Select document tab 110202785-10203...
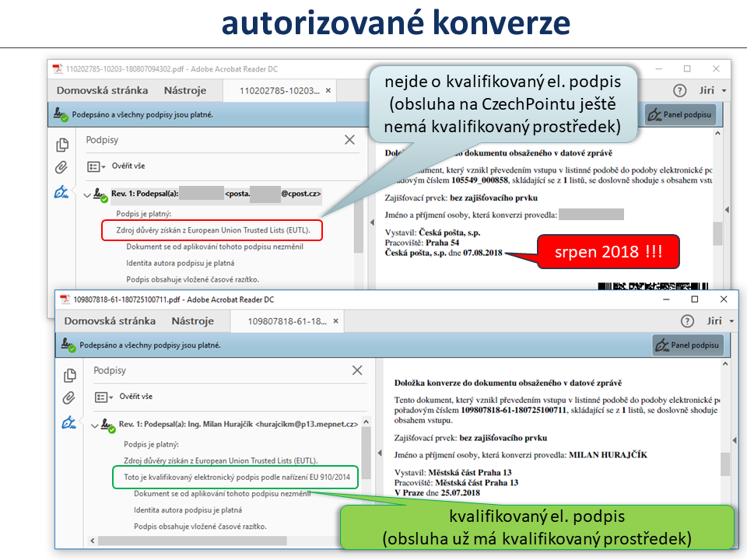 [x=279, y=90]
